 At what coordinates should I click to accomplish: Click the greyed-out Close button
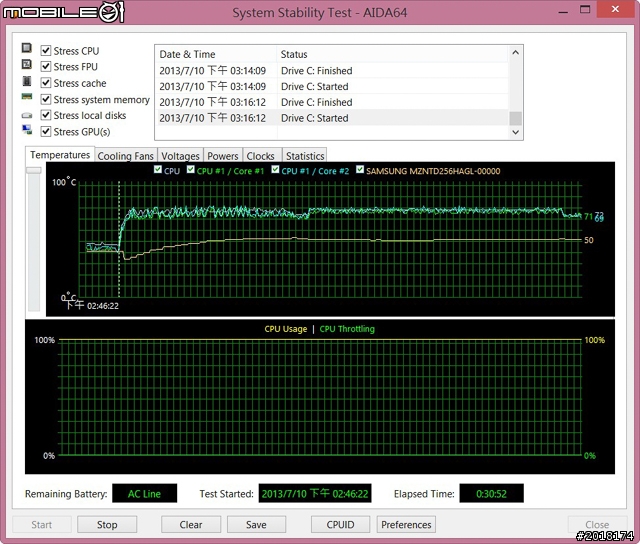tap(597, 524)
